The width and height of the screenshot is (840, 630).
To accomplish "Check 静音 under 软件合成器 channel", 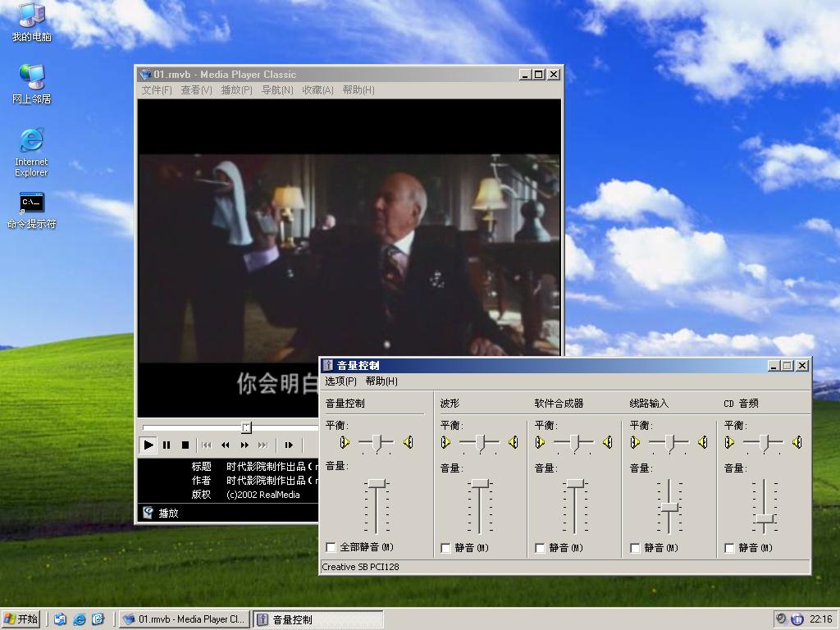I will tap(540, 548).
